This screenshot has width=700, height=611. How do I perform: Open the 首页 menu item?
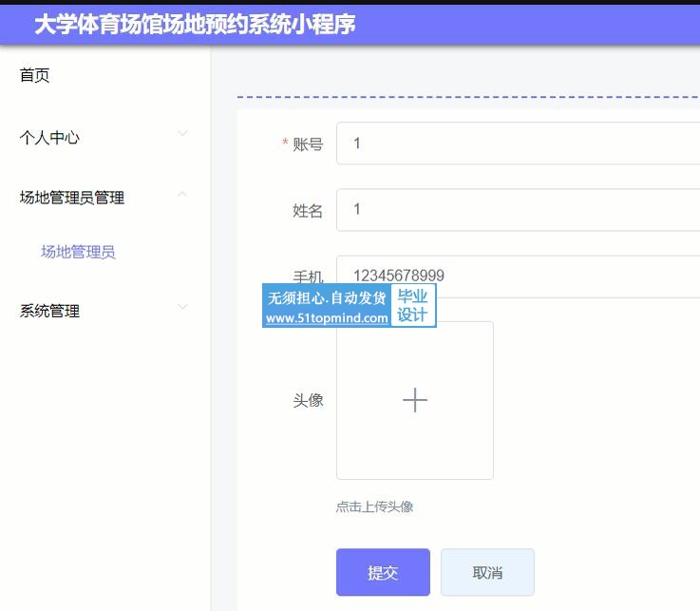(34, 75)
